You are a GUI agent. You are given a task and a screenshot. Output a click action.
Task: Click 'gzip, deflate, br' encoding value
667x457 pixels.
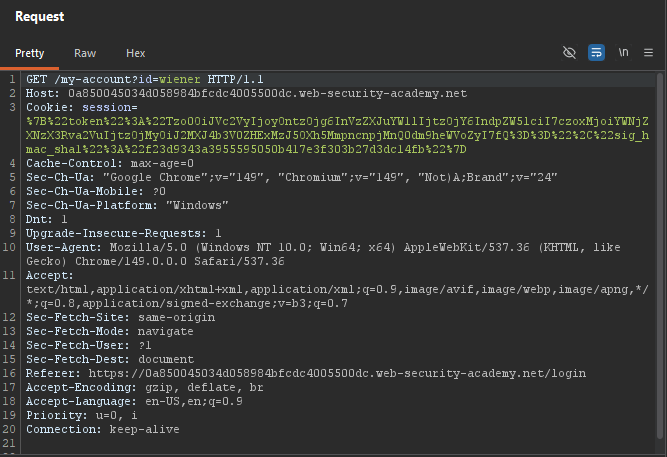tap(204, 388)
